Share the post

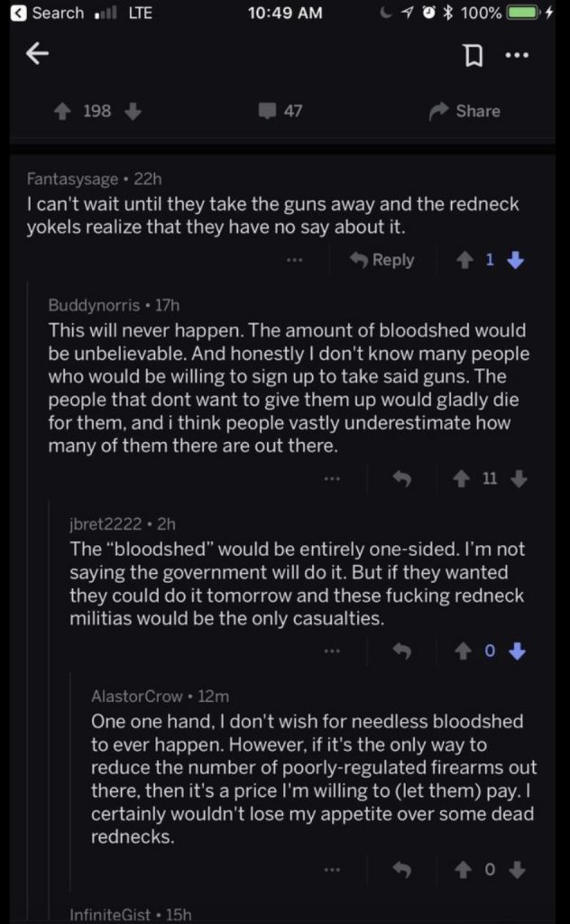coord(465,111)
